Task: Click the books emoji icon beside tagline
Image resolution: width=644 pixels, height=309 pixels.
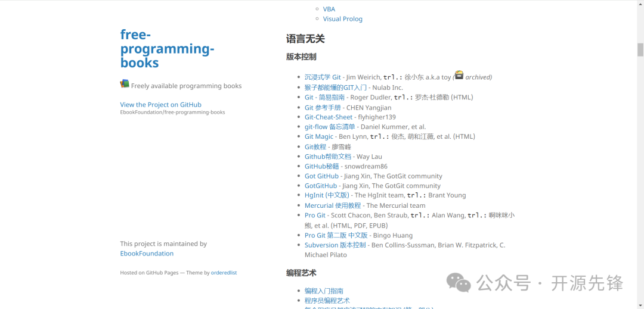Action: [x=125, y=83]
